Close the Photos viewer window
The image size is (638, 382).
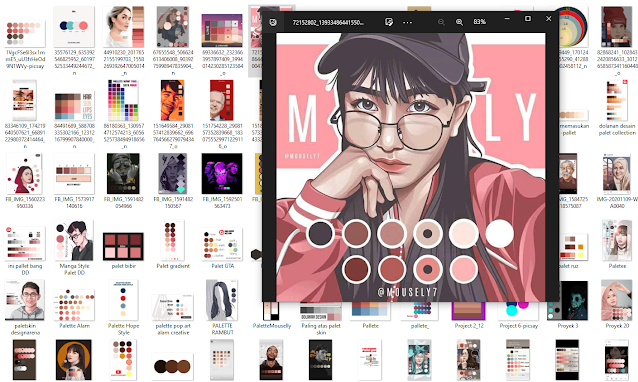548,19
